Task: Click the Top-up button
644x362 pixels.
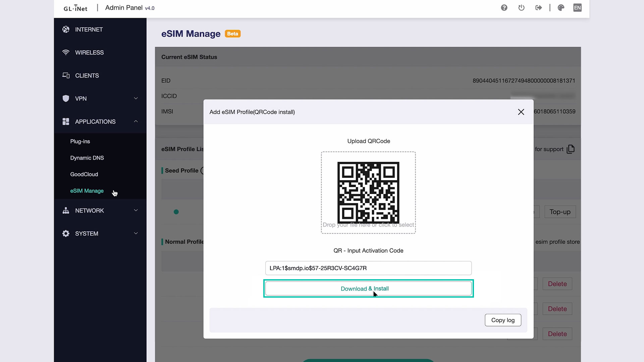Action: click(560, 212)
